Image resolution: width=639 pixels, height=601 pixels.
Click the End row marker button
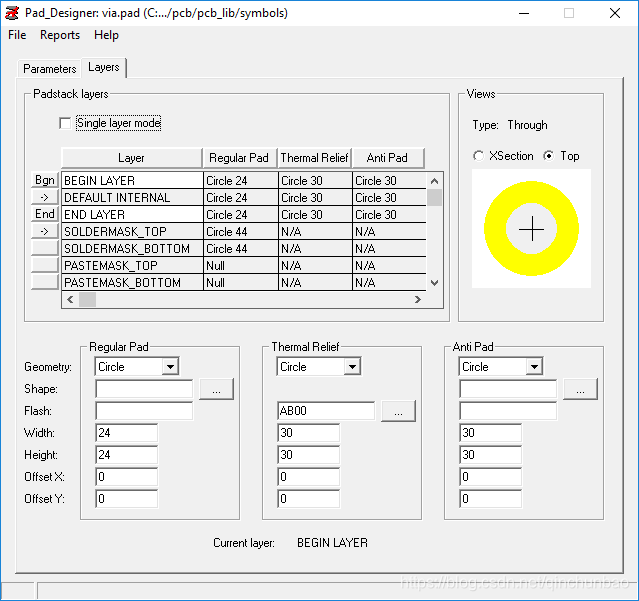[x=45, y=214]
